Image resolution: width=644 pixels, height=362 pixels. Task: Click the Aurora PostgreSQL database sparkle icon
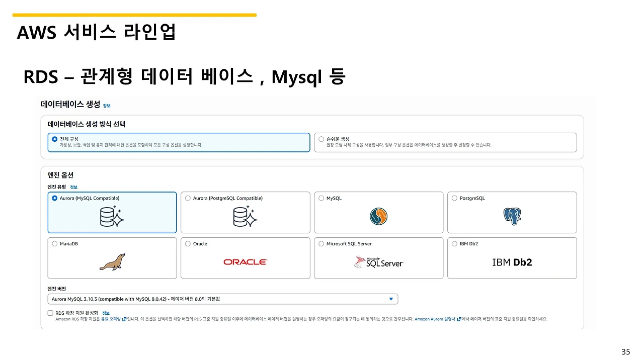[246, 217]
